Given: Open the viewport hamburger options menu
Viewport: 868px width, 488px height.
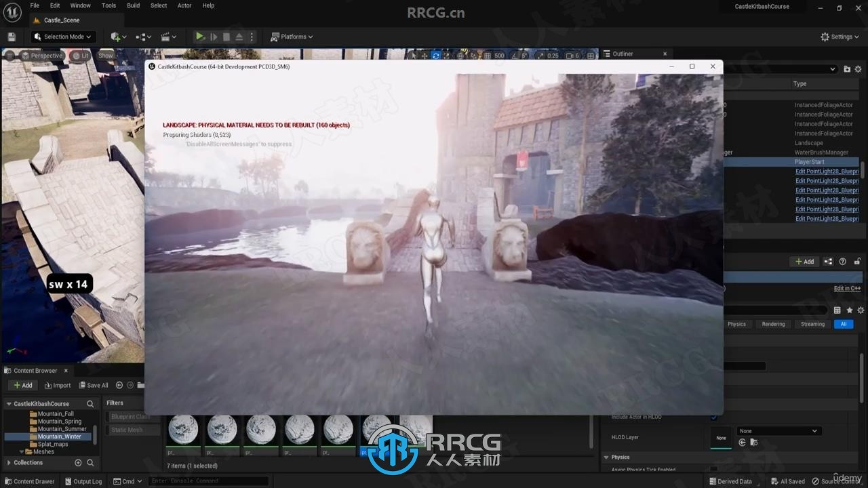Looking at the screenshot, I should click(9, 56).
